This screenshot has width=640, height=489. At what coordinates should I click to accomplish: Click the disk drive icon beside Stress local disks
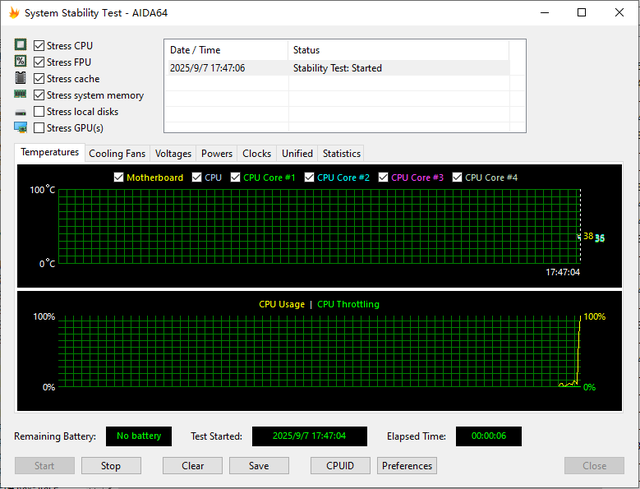tap(20, 112)
